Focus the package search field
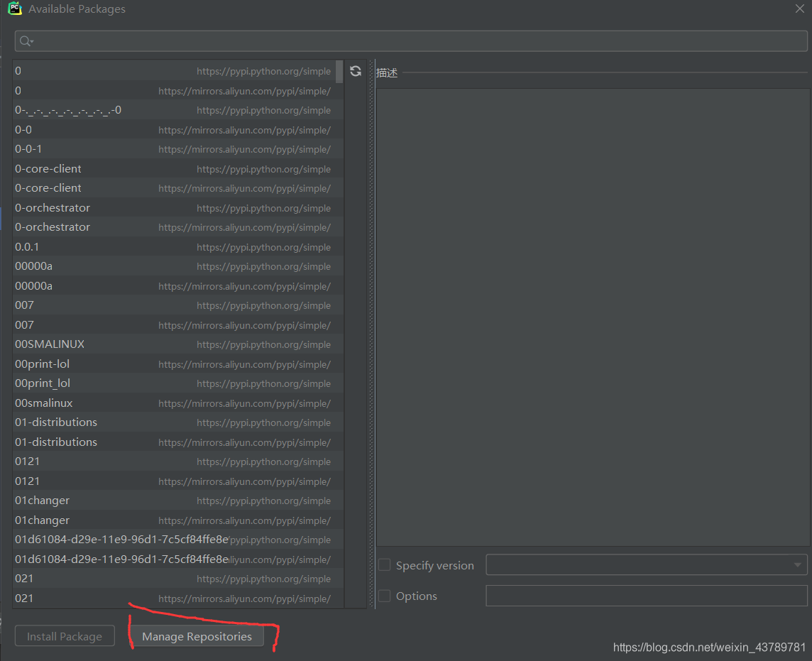The height and width of the screenshot is (661, 812). [x=411, y=41]
